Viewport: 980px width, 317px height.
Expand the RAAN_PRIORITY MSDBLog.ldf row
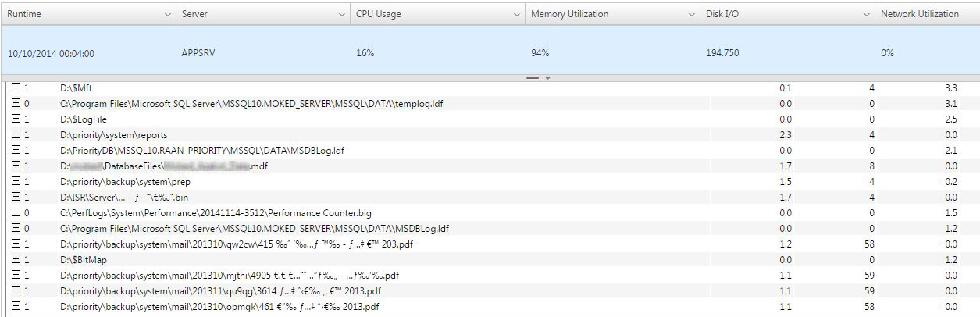point(16,151)
